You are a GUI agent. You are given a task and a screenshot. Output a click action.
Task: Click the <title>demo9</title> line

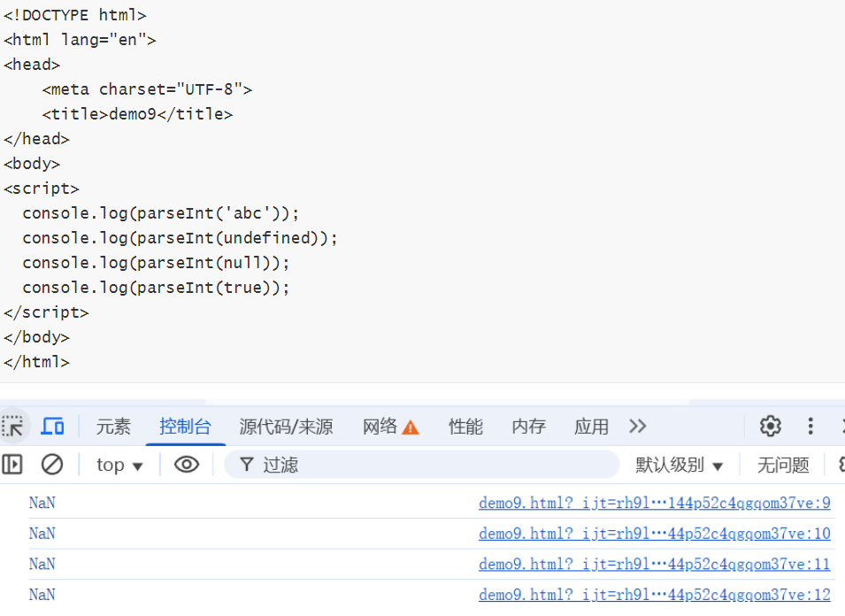pos(137,114)
